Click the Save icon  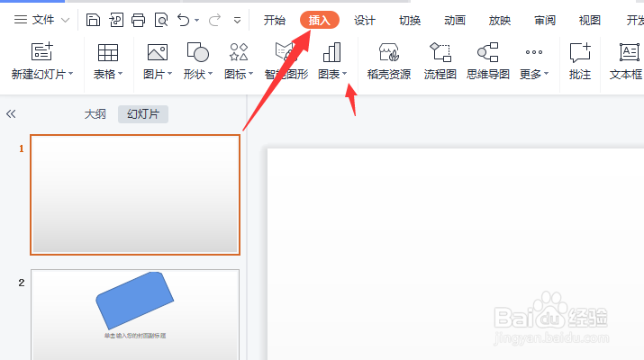coord(93,20)
